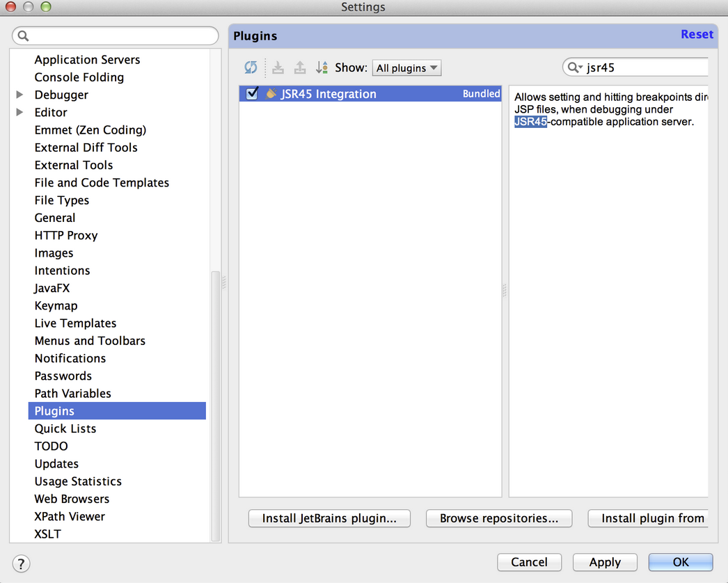Open Path Variables settings
Viewport: 728px width, 585px height.
point(73,394)
